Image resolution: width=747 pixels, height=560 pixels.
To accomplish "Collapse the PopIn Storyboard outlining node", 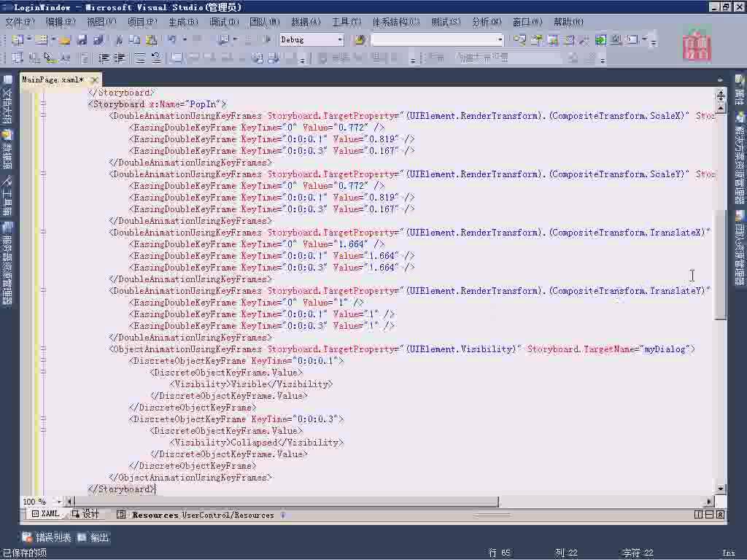I will coord(43,104).
